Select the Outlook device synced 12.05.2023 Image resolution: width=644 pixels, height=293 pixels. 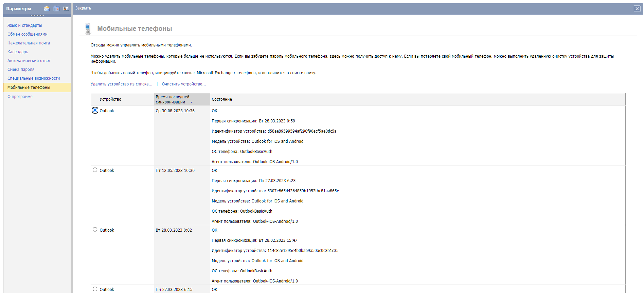(95, 170)
